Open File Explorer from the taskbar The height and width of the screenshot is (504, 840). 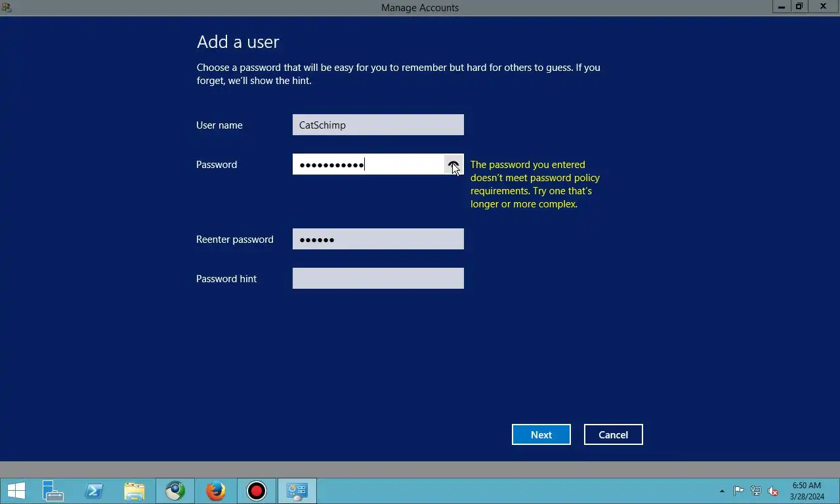135,491
